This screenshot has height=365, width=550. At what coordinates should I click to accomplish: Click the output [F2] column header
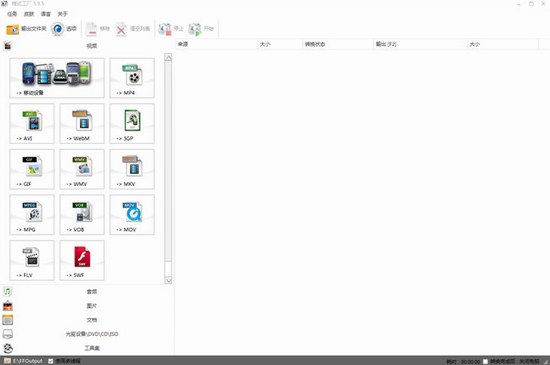(x=420, y=44)
